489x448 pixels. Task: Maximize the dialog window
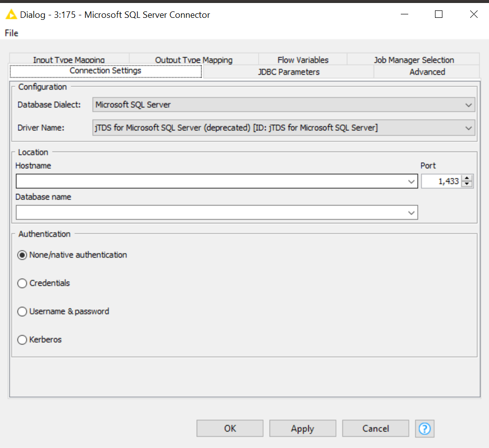(x=438, y=14)
